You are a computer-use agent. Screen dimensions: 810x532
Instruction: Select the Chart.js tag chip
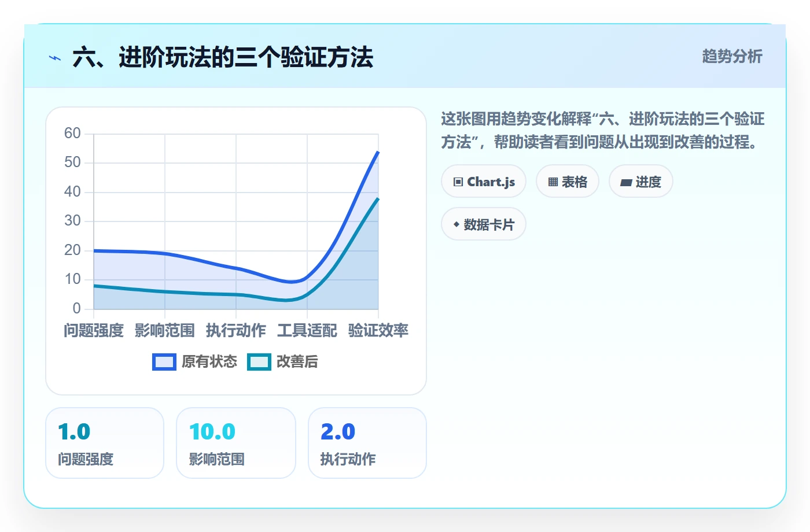pyautogui.click(x=484, y=182)
